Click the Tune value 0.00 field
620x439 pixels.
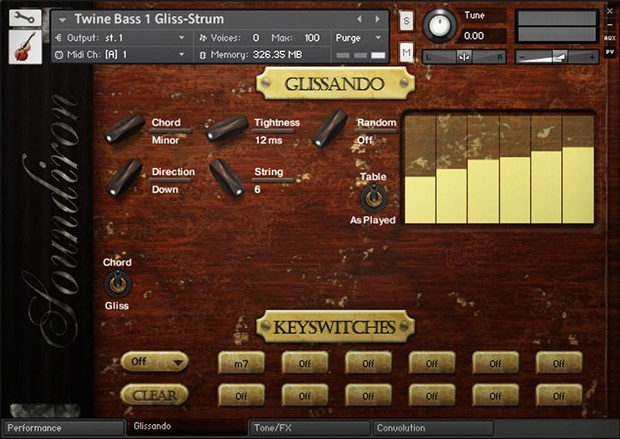(x=474, y=36)
